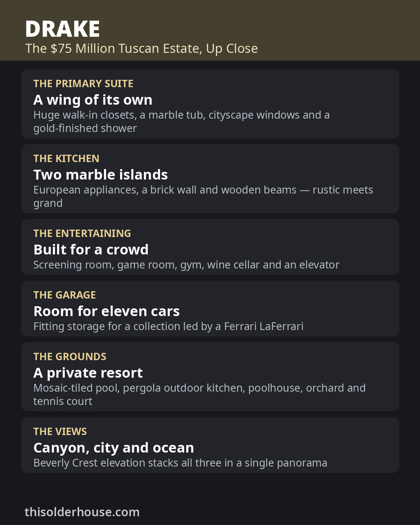Select 'Room for eleven cars' heading
The width and height of the screenshot is (420, 525).
click(106, 311)
